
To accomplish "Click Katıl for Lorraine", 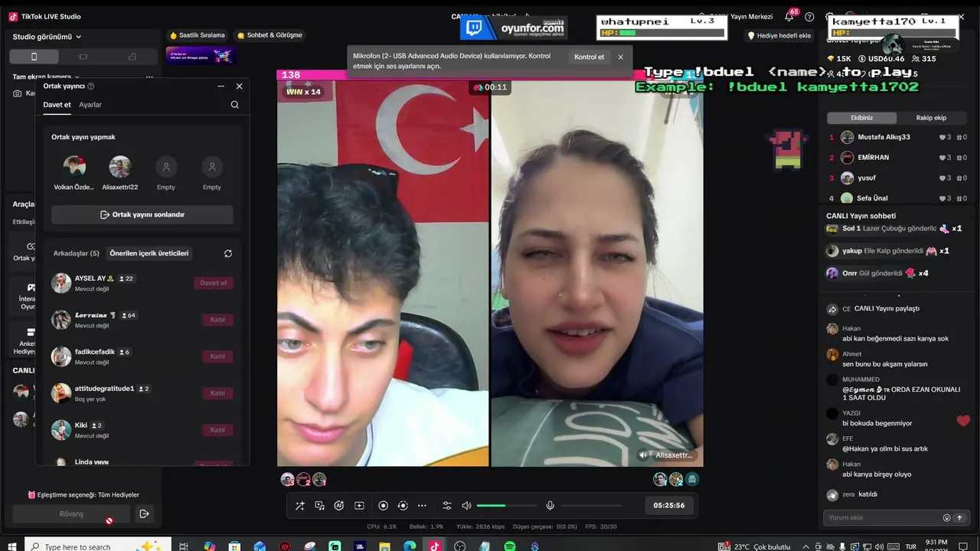I will [217, 320].
